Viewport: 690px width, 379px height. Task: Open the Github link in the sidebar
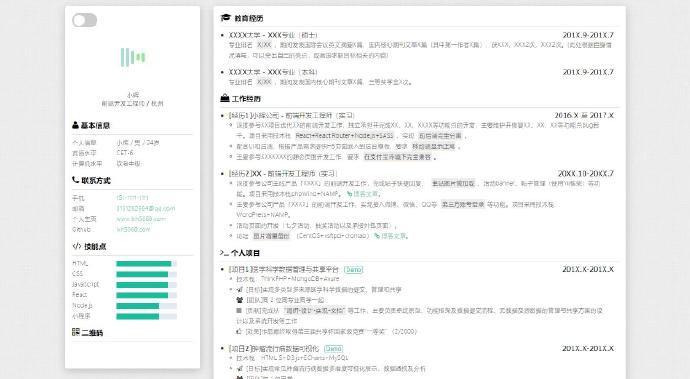(133, 229)
